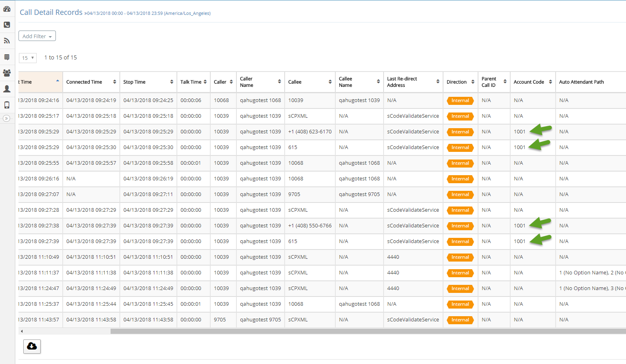
Task: Click account code 1001 in 09:27:38 row
Action: point(519,226)
